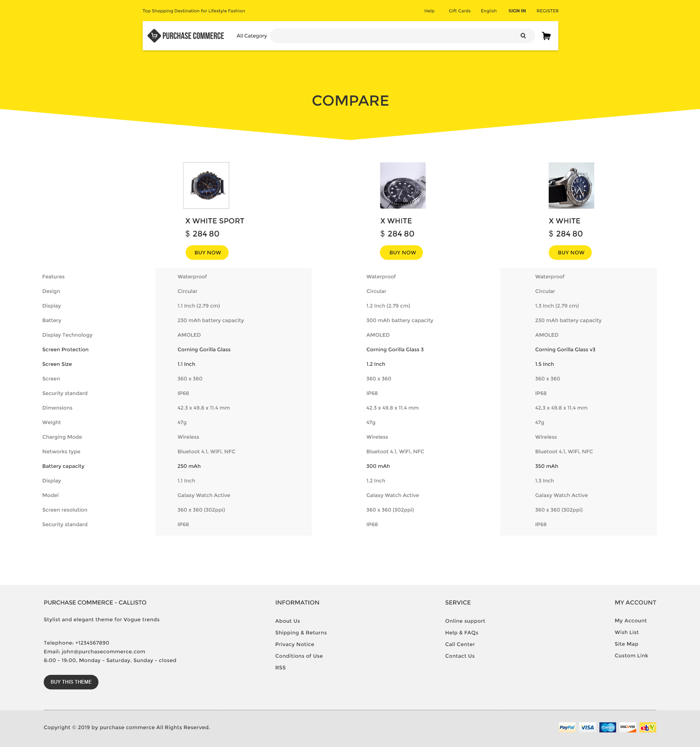Select the All Category dropdown
This screenshot has height=747, width=700.
pyautogui.click(x=252, y=35)
